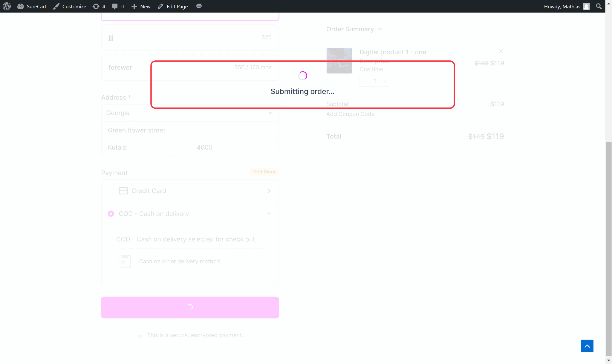
Task: Expand the Credit Card payment chevron
Action: tap(269, 191)
